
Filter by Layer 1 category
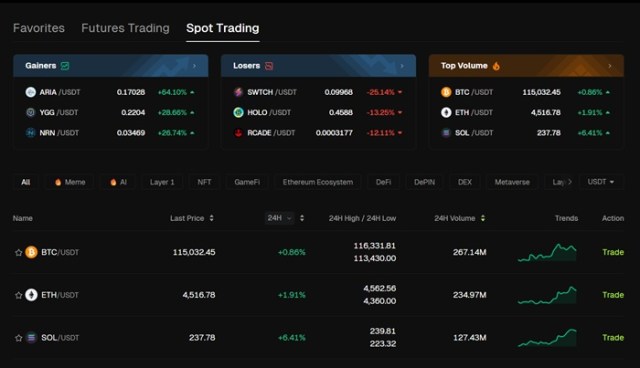[162, 182]
